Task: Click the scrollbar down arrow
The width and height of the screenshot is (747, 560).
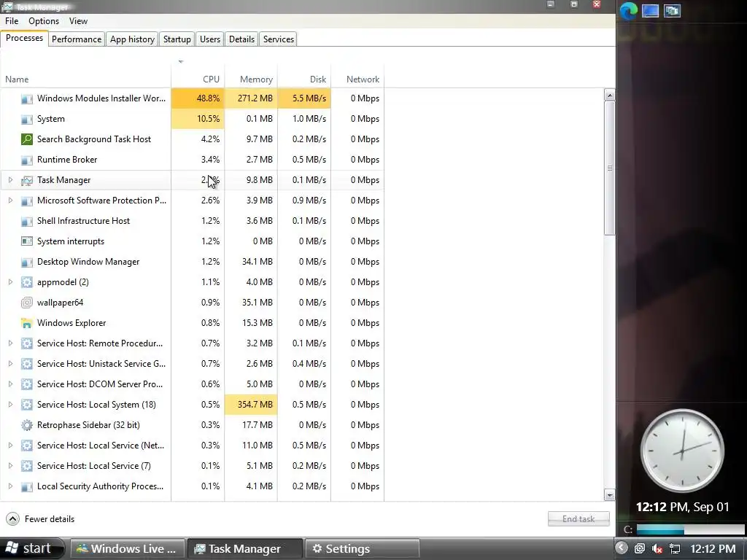Action: [610, 495]
